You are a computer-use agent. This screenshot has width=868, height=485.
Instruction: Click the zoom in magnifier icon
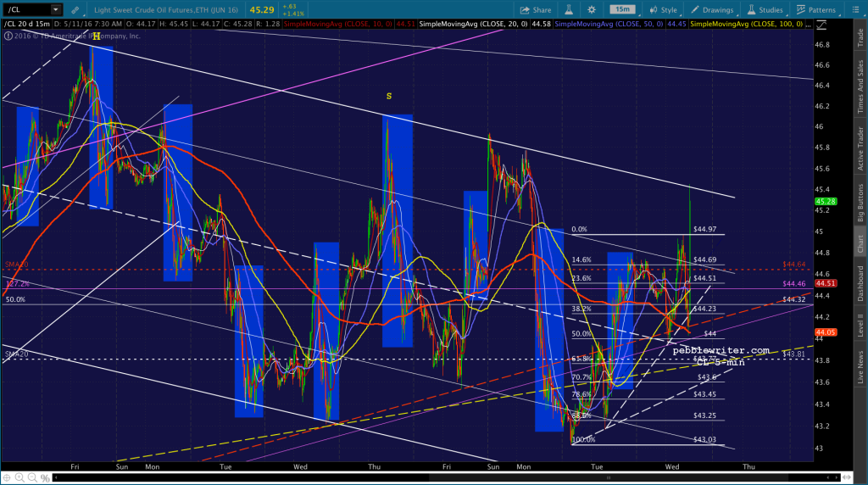pos(20,478)
